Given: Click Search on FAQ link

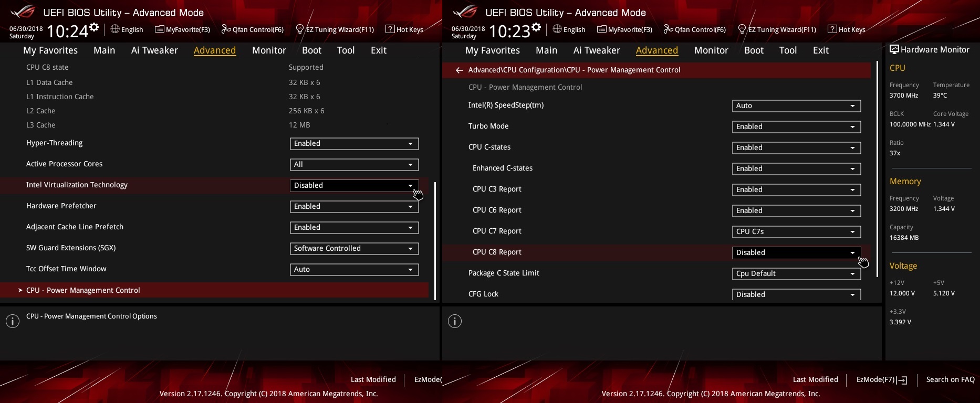Looking at the screenshot, I should point(950,379).
